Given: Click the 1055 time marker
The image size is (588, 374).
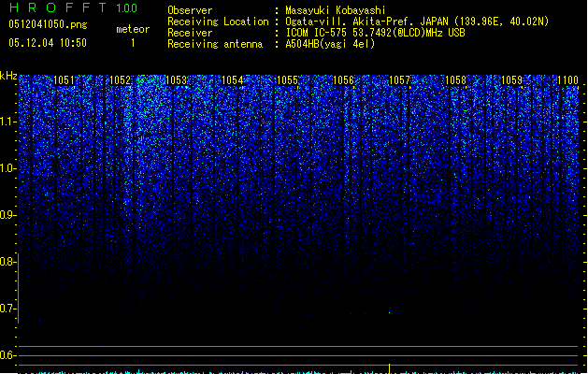Looking at the screenshot, I should (x=288, y=80).
